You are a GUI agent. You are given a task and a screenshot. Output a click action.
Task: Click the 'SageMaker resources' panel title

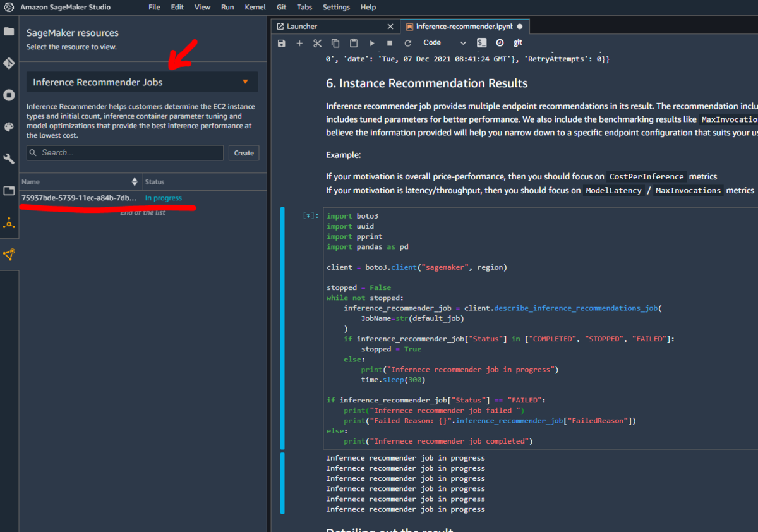pyautogui.click(x=73, y=33)
